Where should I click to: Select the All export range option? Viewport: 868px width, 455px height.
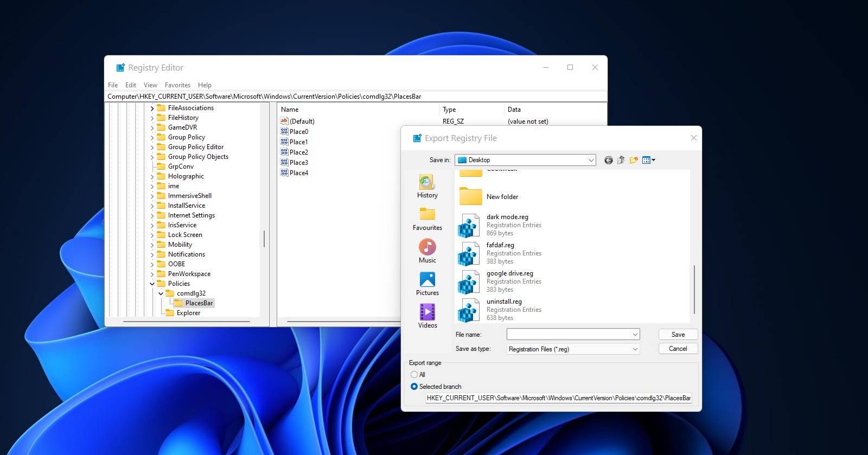414,375
